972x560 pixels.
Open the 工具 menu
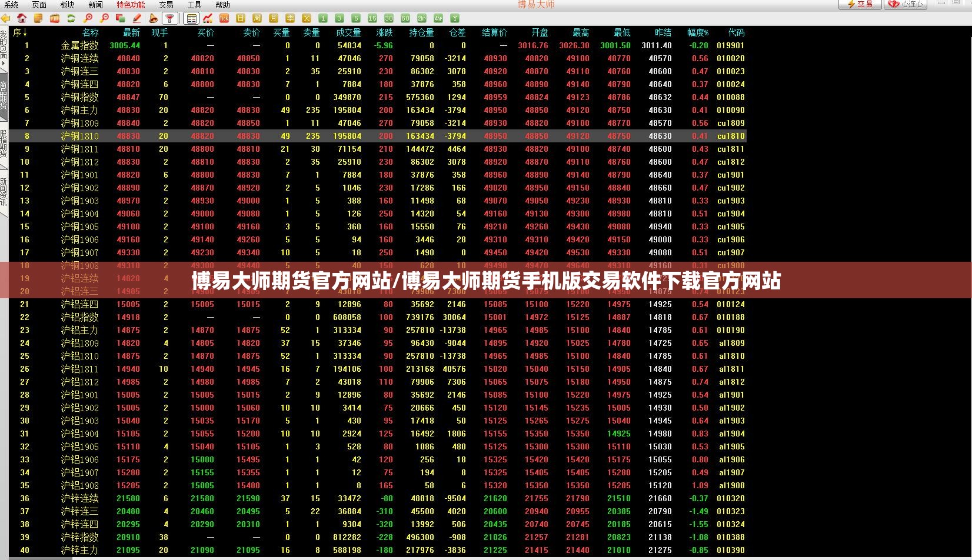(x=194, y=5)
